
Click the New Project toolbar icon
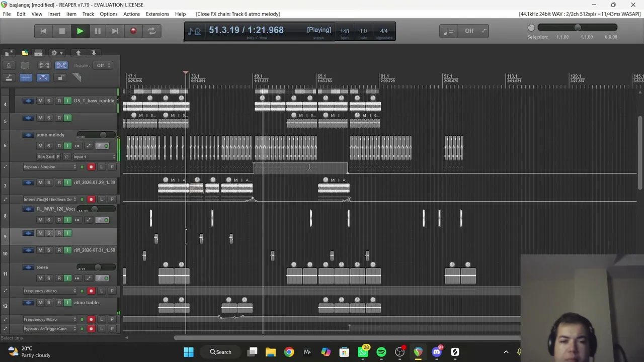click(x=9, y=53)
